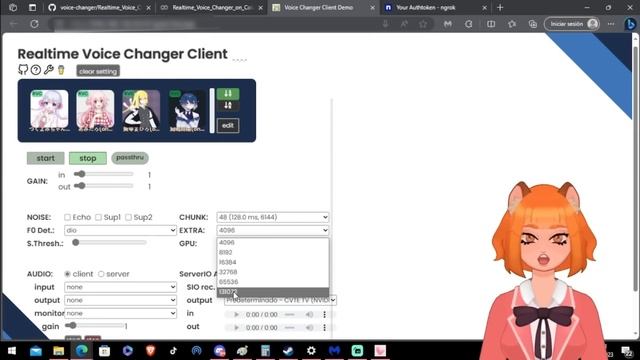Enable the Echo noise checkbox
Image resolution: width=640 pixels, height=360 pixels.
pos(67,217)
